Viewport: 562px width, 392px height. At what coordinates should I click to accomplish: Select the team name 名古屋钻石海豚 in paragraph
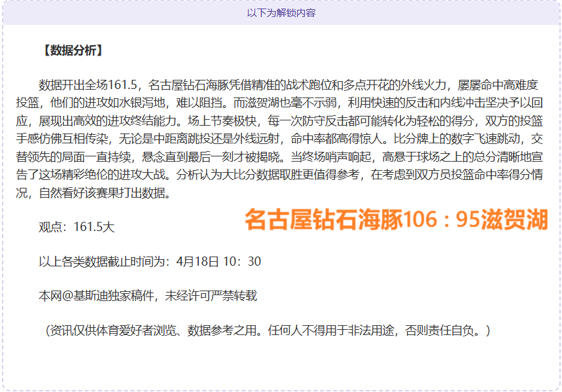pyautogui.click(x=193, y=82)
